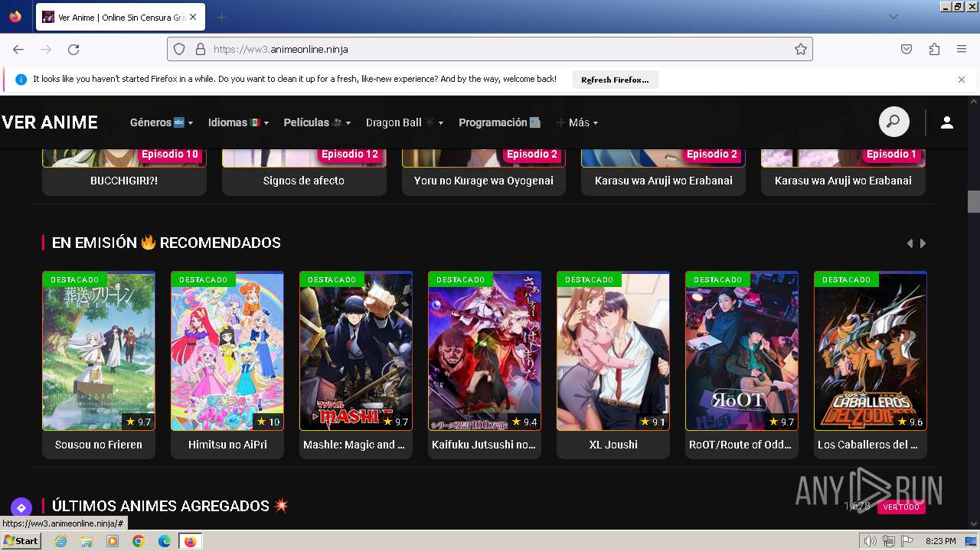Select the Ver Anime browser tab

coord(120,17)
